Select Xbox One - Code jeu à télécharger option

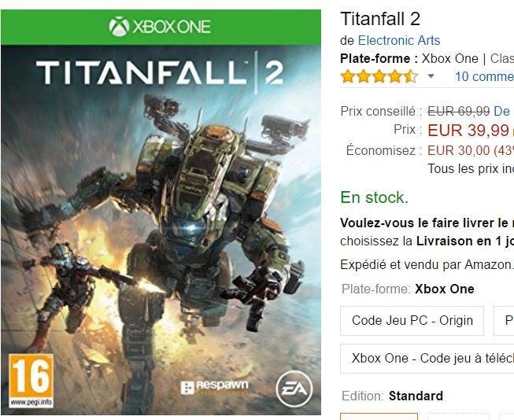tap(427, 359)
